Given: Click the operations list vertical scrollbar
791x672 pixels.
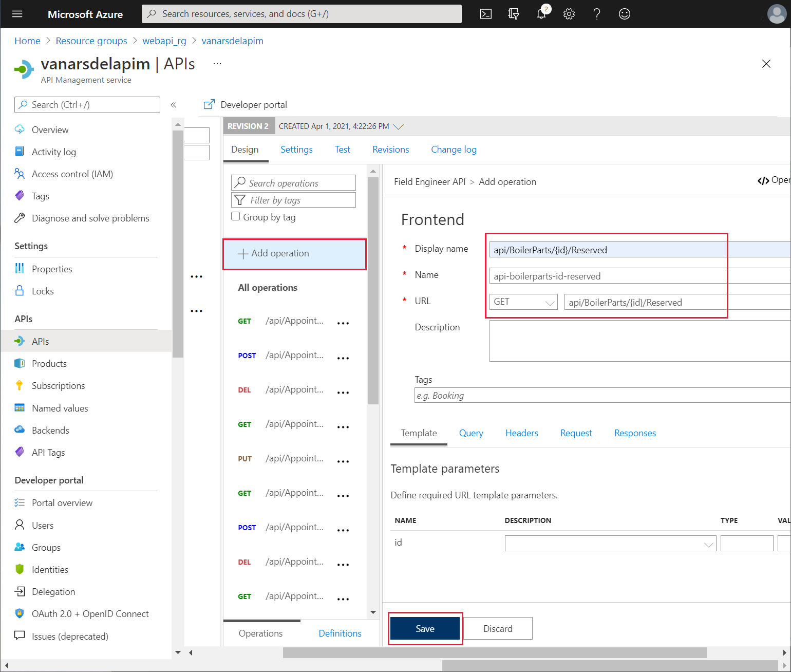Looking at the screenshot, I should point(373,290).
